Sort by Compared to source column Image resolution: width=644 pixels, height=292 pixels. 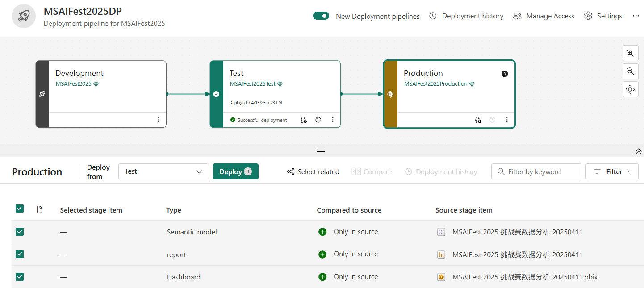[349, 210]
